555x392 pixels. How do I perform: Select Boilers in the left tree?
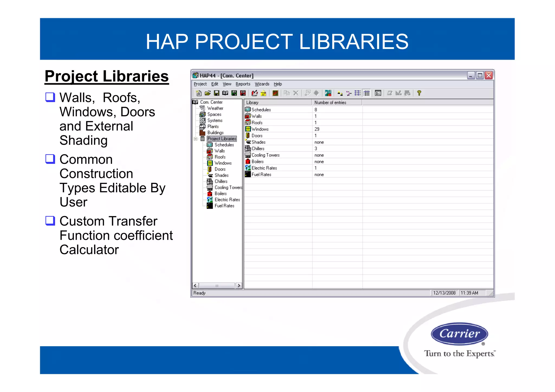(221, 193)
